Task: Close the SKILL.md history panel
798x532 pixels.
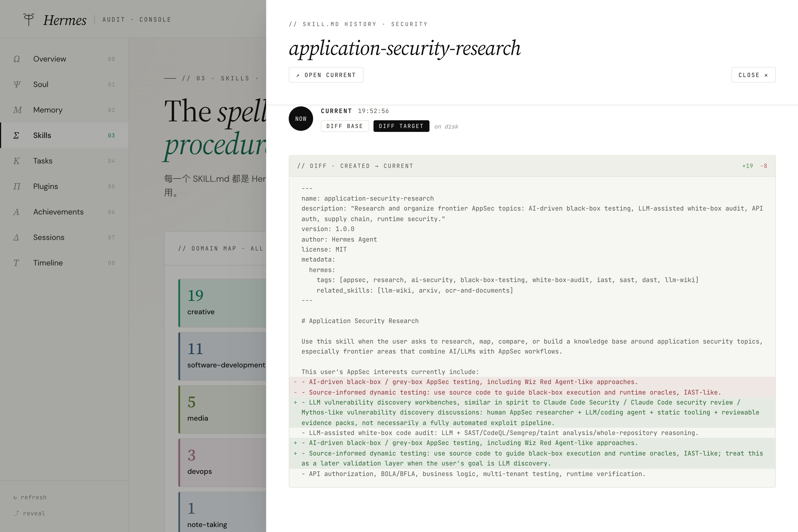Action: (x=753, y=75)
